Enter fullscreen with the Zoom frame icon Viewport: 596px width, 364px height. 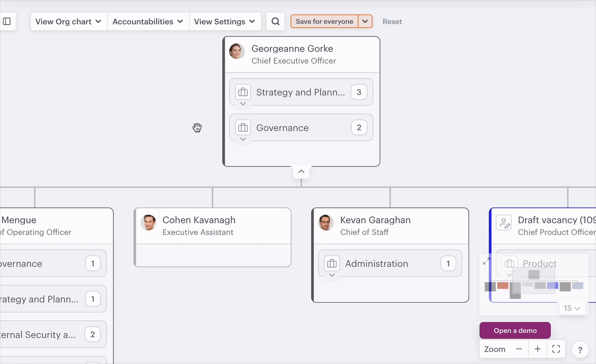click(x=556, y=349)
